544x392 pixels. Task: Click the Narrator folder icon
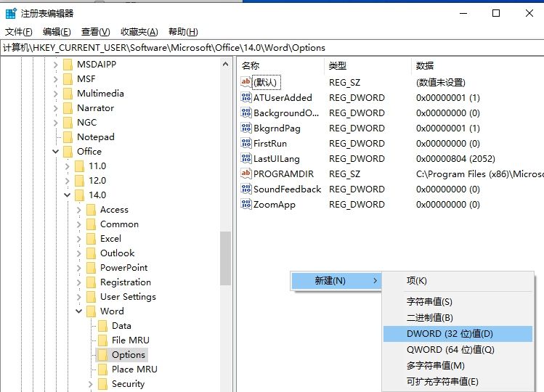click(68, 108)
